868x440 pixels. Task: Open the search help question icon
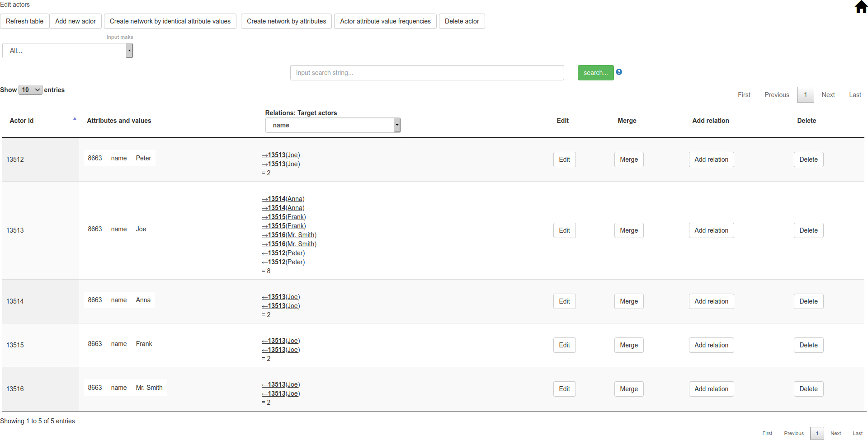tap(619, 72)
